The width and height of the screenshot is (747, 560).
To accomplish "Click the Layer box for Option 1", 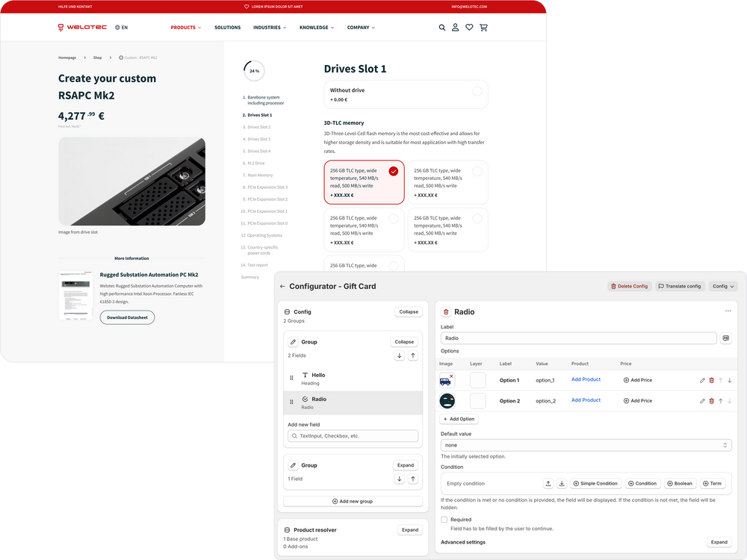I will click(x=478, y=380).
